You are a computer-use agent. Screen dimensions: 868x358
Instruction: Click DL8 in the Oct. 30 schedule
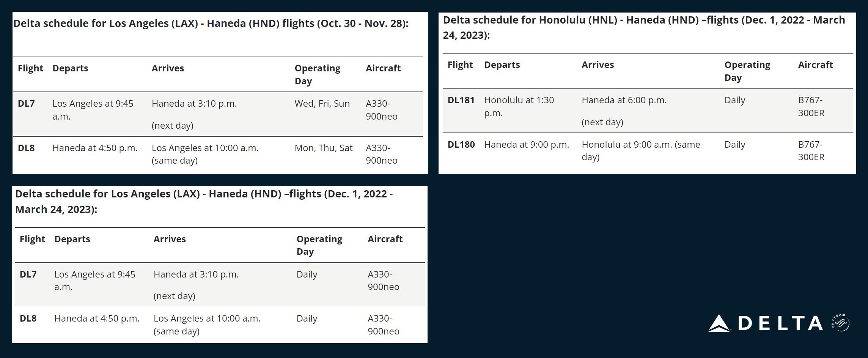(x=26, y=148)
